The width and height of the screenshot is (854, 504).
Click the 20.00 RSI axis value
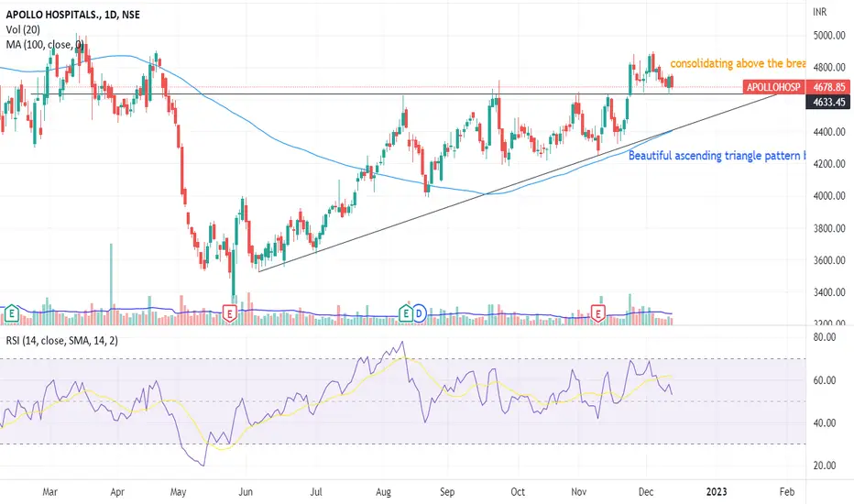point(824,466)
